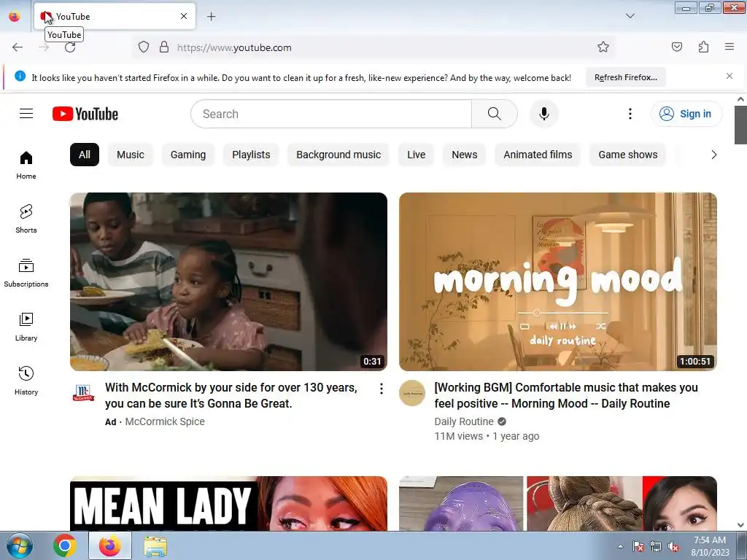The width and height of the screenshot is (747, 560).
Task: Go to Home in sidebar
Action: pyautogui.click(x=26, y=165)
